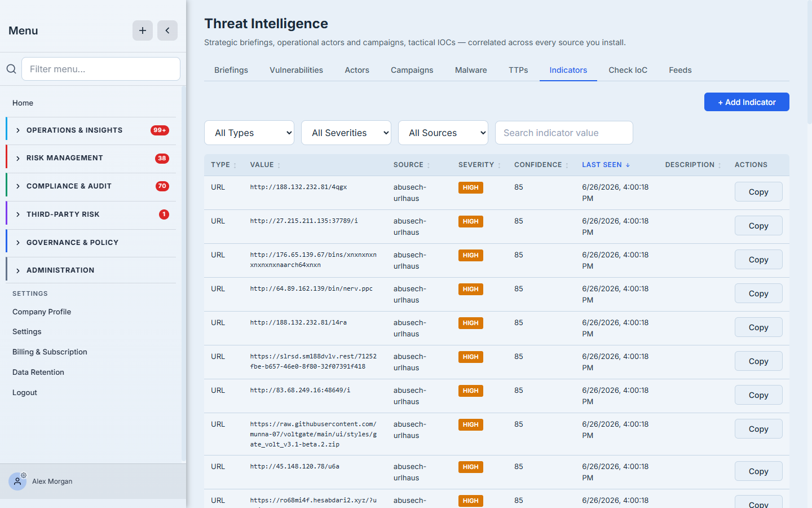Click the 38 badge on Risk Management

pyautogui.click(x=162, y=158)
